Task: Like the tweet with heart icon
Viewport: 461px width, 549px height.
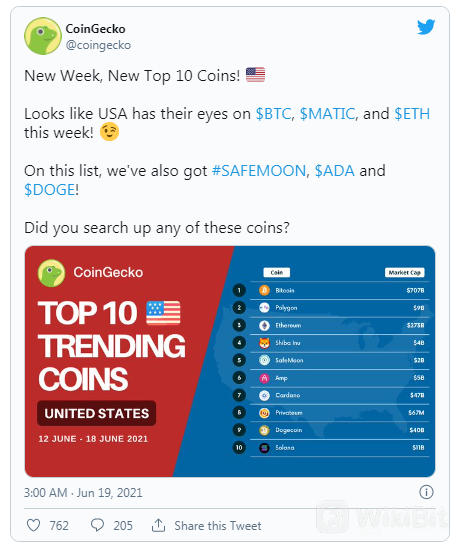Action: 34,525
